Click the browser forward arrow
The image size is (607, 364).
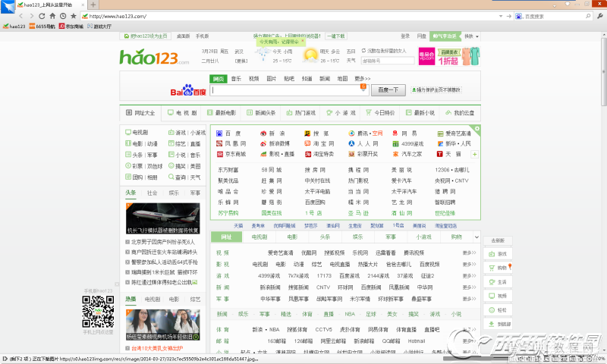(31, 16)
